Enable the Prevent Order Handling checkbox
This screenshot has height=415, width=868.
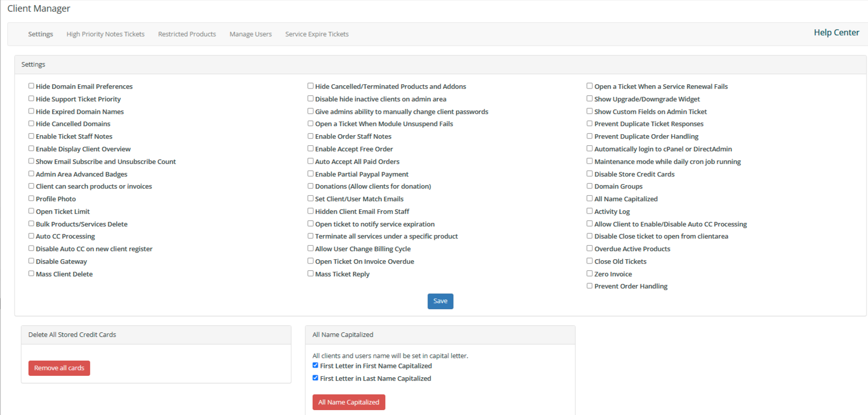(589, 286)
